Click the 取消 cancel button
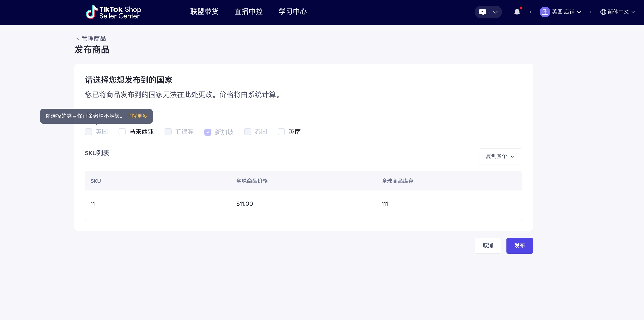Screen dimensions: 644x320 (x=487, y=246)
